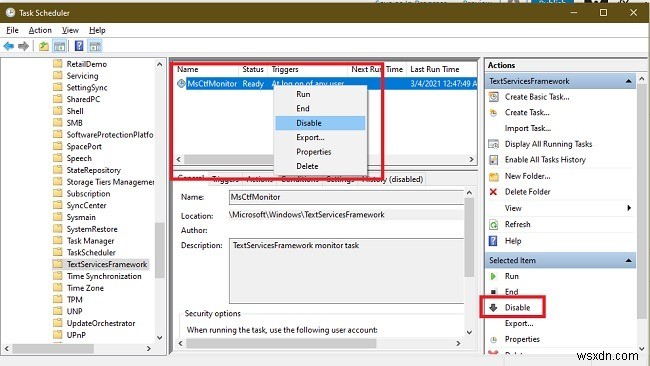Choose Export from the context menu
Viewport: 650px width, 366px height.
(x=320, y=138)
